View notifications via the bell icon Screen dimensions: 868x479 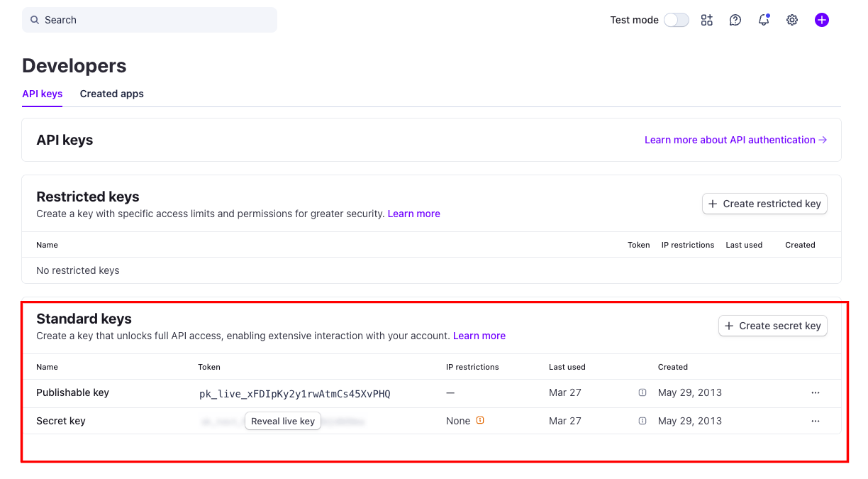[x=763, y=20]
